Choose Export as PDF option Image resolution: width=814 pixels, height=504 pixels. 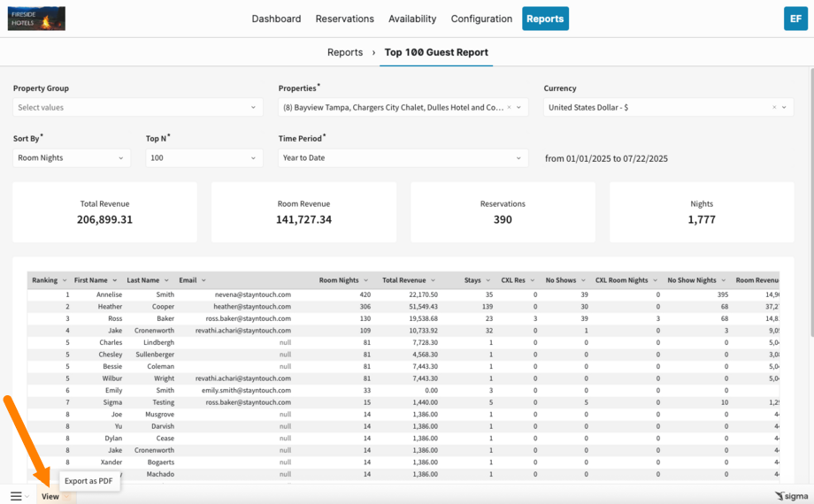[x=88, y=481]
